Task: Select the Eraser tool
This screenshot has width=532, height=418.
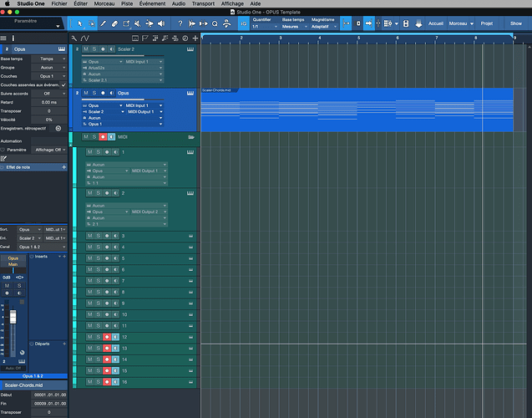Action: pos(114,23)
